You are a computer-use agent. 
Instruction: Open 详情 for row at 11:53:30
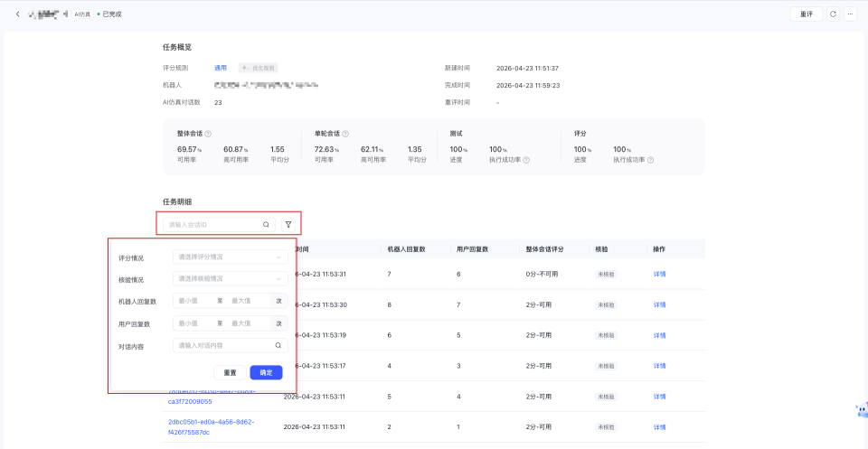[659, 305]
